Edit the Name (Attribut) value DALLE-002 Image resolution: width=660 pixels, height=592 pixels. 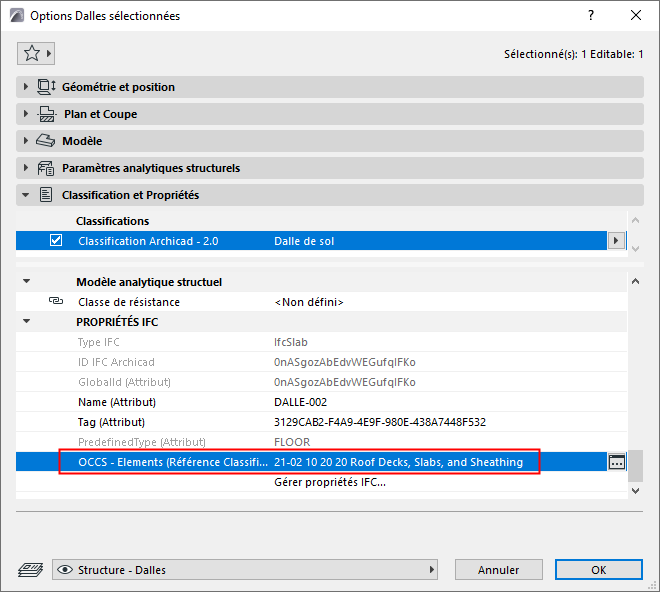[300, 402]
